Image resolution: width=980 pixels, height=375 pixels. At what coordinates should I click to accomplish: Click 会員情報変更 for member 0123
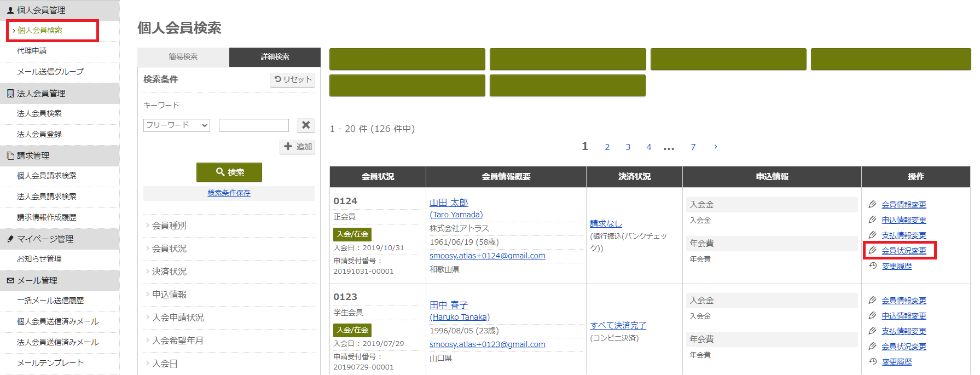tap(904, 301)
